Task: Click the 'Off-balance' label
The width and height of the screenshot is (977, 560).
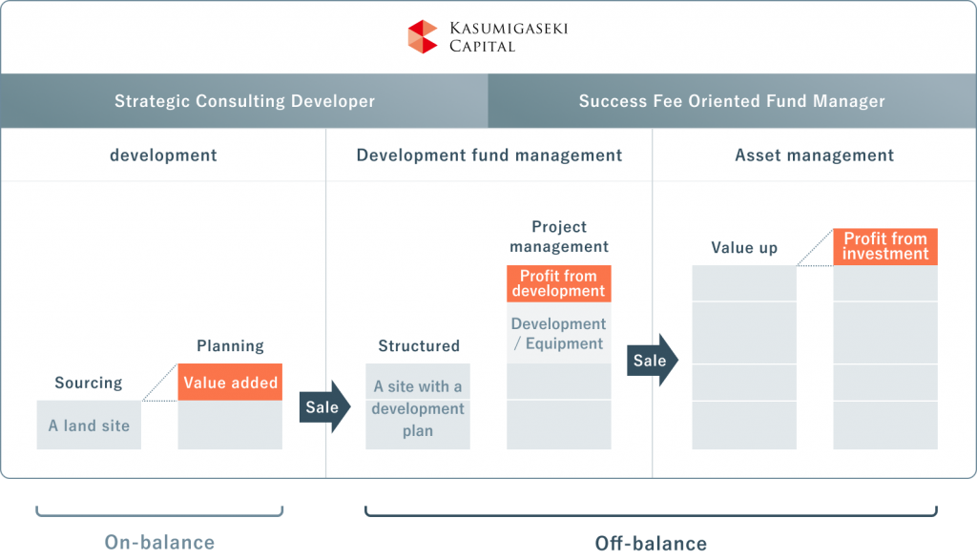Action: point(651,543)
